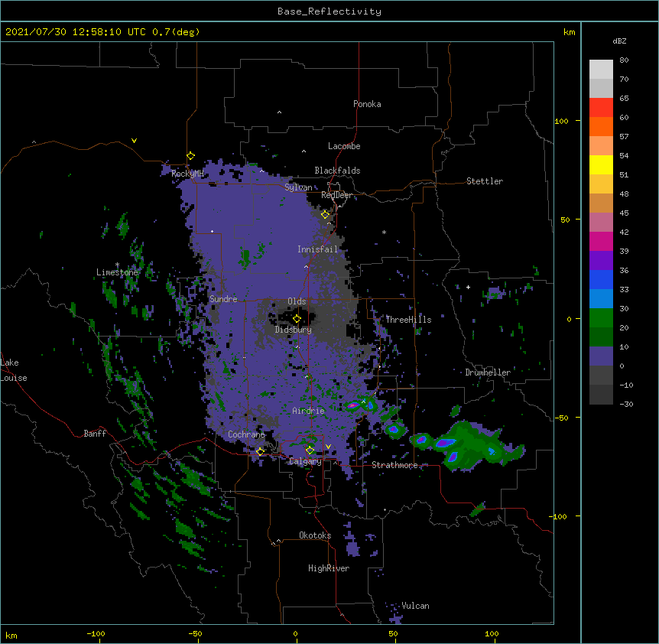
Task: Click the yellow diamond marker between Olds and Didsbury
Action: coord(297,319)
